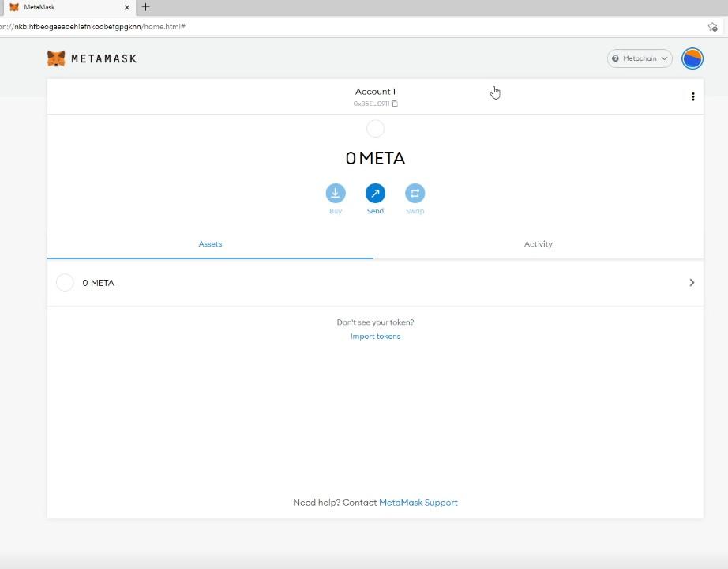Click the META token icon above balance
Viewport: 728px width, 569px height.
pyautogui.click(x=375, y=129)
